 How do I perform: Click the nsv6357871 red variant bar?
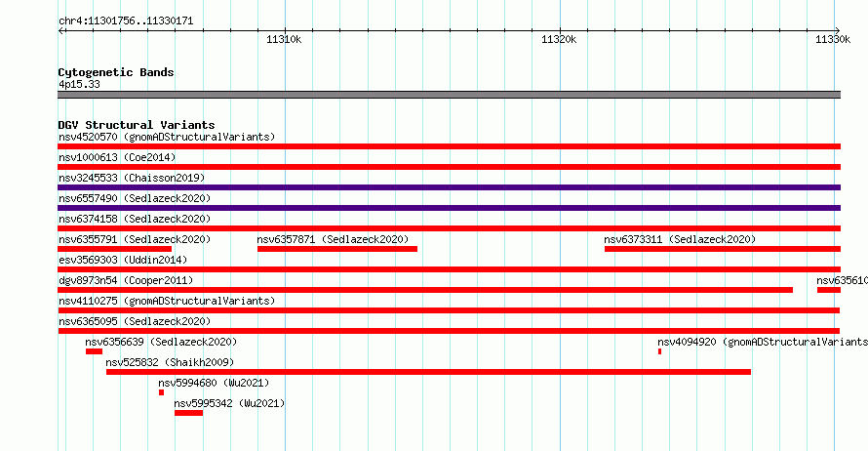point(337,249)
